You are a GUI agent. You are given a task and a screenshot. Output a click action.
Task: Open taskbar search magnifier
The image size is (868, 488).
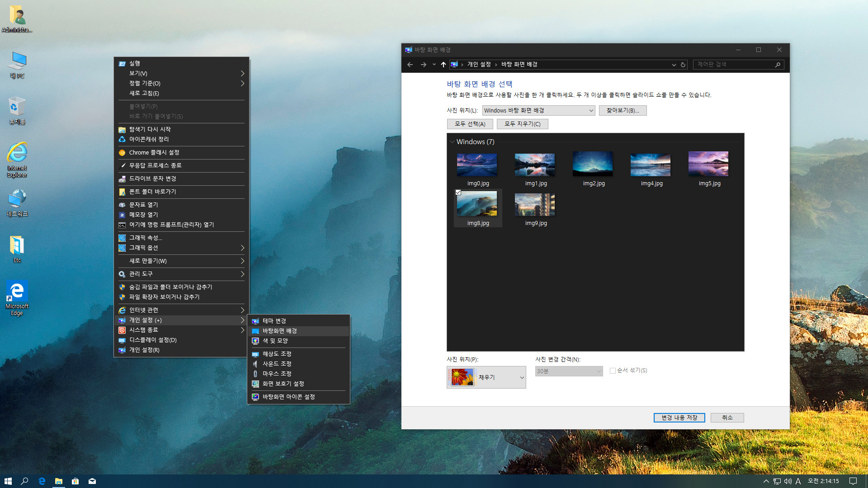[x=24, y=481]
